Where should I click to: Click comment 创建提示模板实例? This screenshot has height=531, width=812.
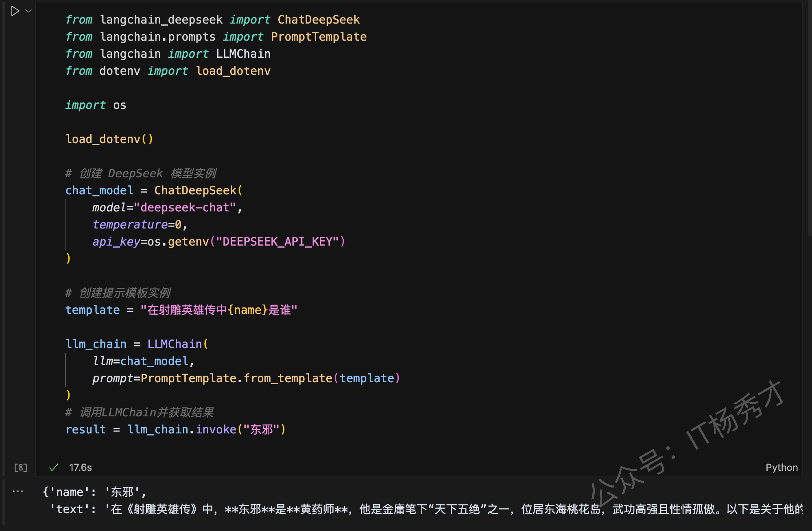118,293
